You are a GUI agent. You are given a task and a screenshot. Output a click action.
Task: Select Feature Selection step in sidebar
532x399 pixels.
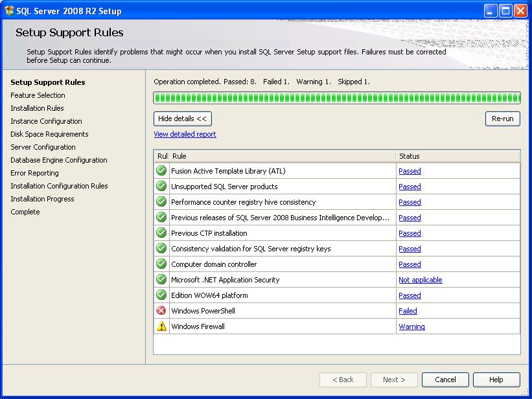38,95
